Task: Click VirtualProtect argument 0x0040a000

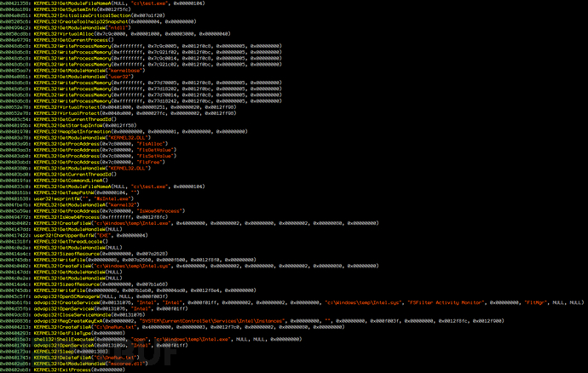Action: 116,113
